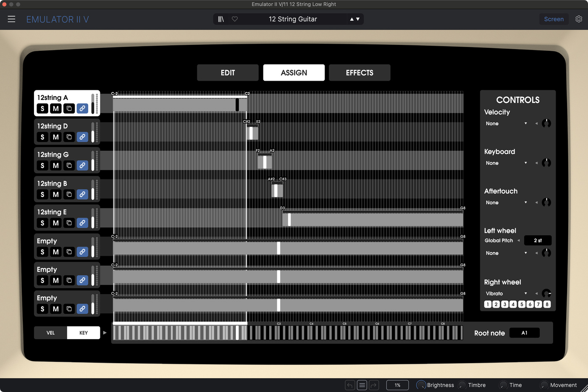
Task: Switch mapping view to KEY
Action: pos(84,333)
